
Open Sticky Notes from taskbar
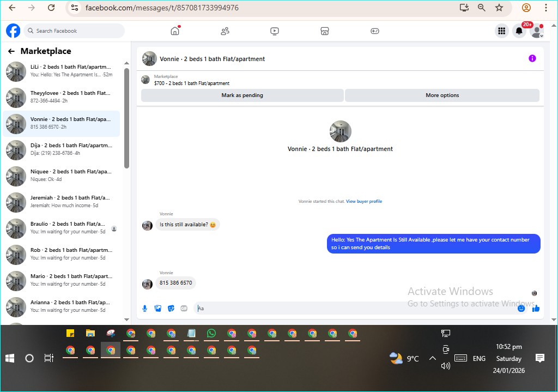(x=70, y=334)
